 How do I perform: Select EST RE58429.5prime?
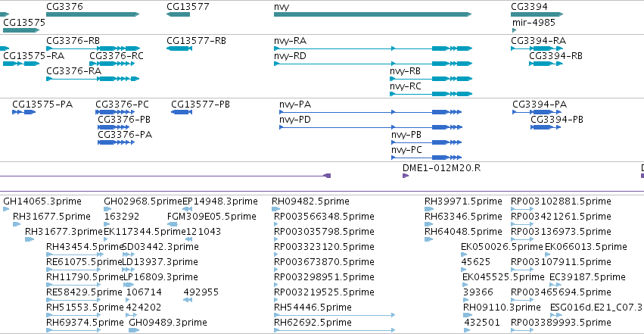tap(73, 300)
